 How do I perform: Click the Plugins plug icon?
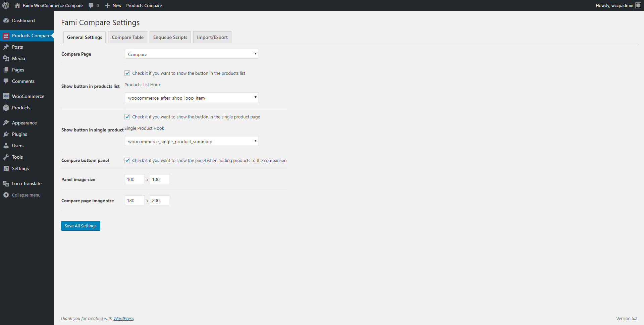[x=6, y=134]
